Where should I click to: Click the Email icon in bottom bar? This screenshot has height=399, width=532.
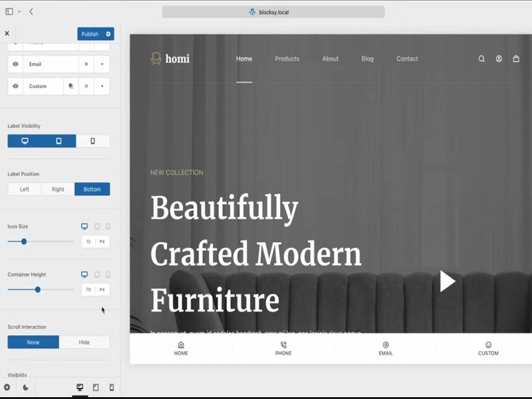pyautogui.click(x=386, y=345)
